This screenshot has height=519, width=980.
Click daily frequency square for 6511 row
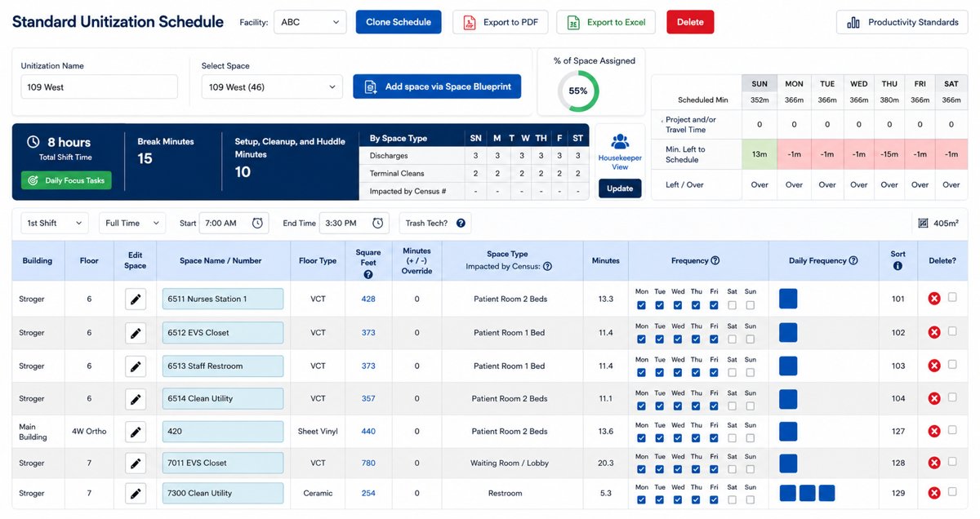point(788,299)
